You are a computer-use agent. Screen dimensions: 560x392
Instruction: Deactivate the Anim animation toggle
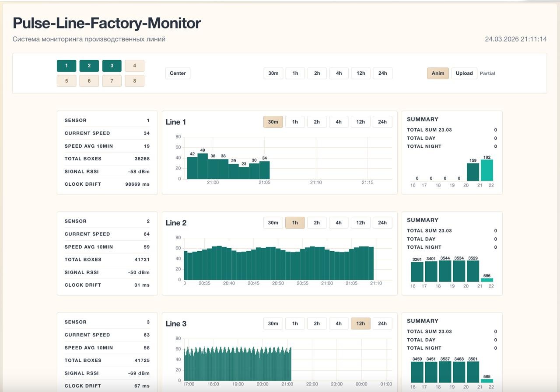pos(437,73)
